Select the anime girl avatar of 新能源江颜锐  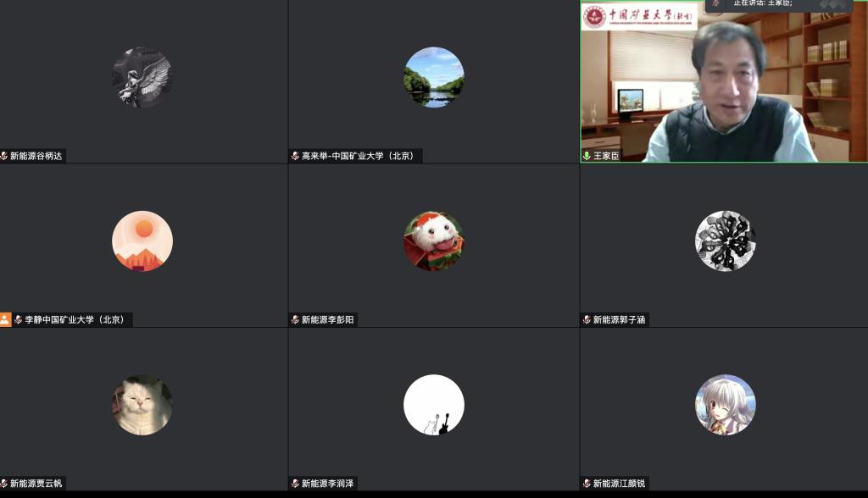point(725,405)
